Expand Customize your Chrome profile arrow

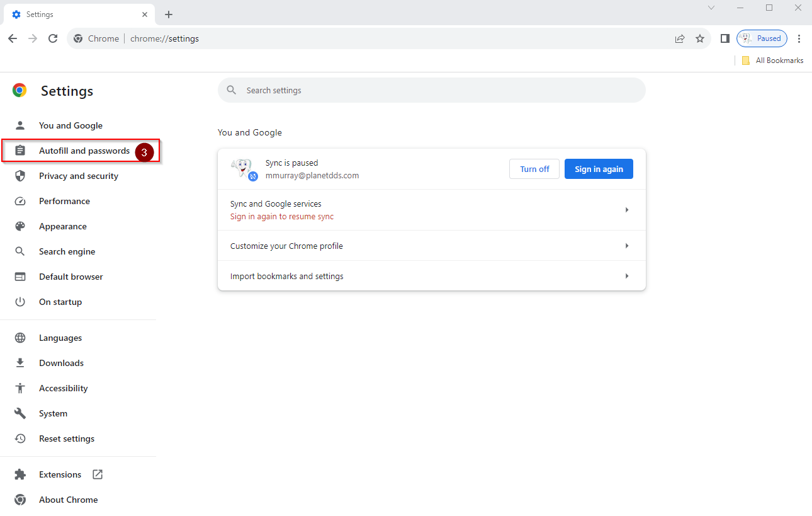point(626,246)
